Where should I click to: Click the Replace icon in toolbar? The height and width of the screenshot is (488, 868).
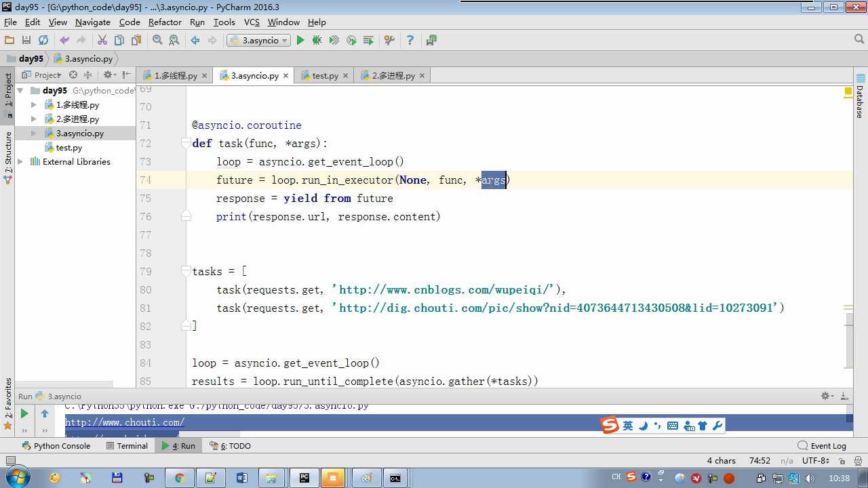[x=174, y=41]
